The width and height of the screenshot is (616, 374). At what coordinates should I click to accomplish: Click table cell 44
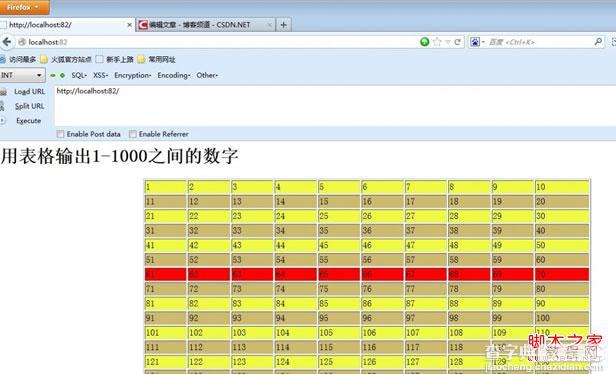point(296,245)
